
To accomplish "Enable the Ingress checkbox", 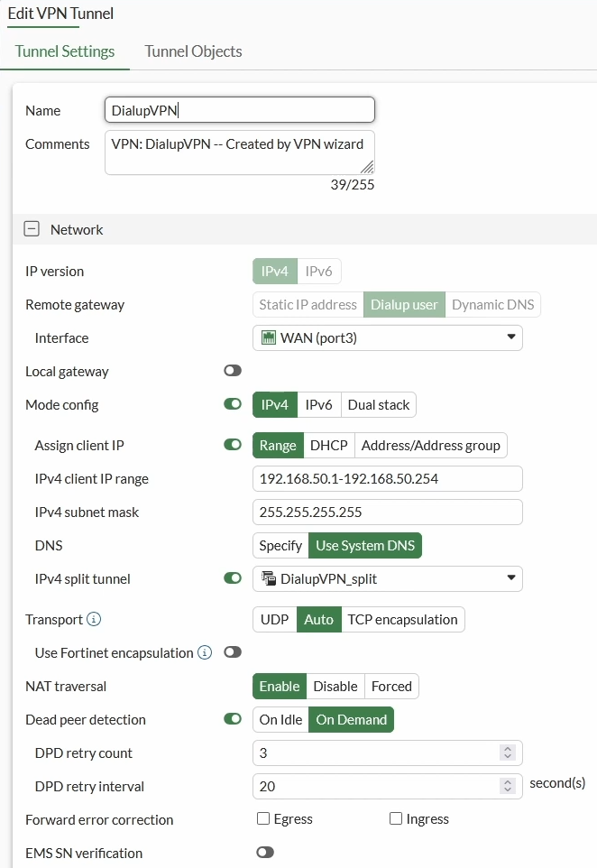I will click(x=396, y=818).
